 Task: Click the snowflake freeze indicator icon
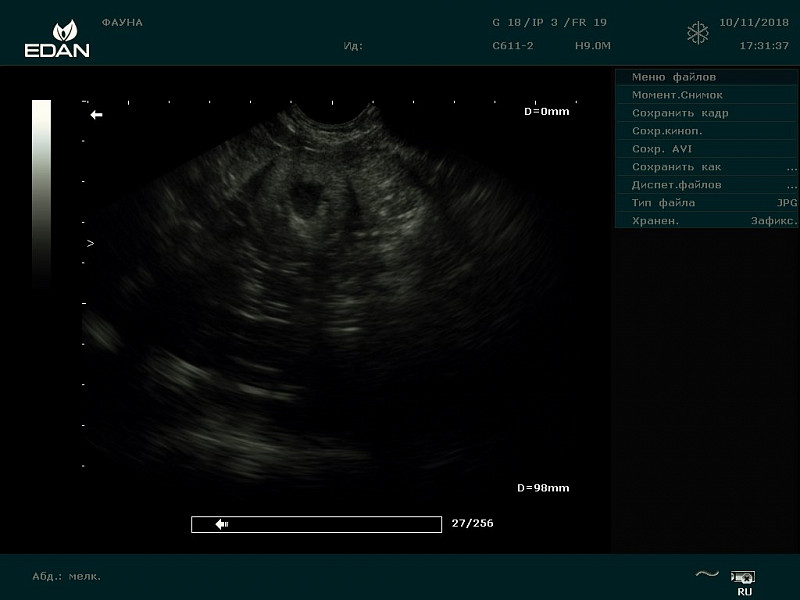697,33
